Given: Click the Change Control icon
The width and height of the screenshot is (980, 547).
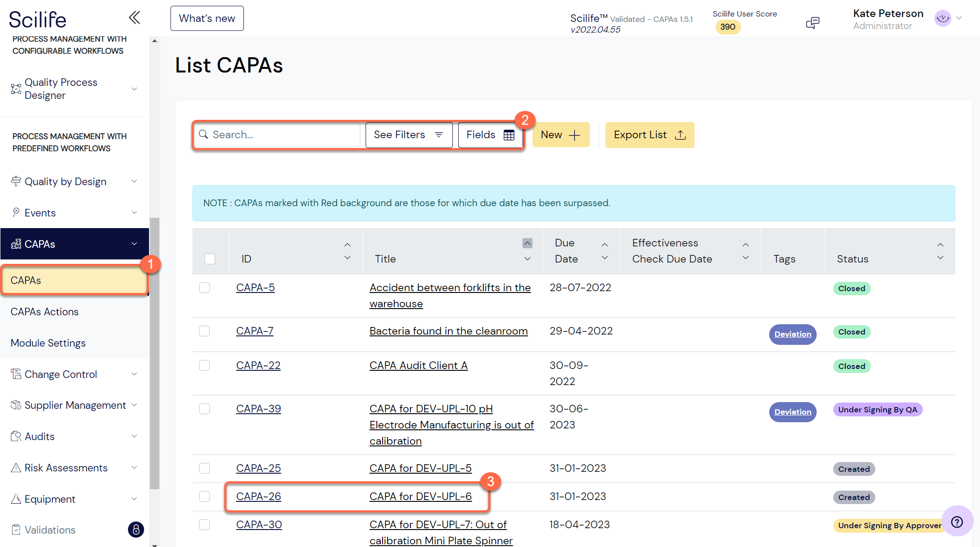Looking at the screenshot, I should 16,374.
